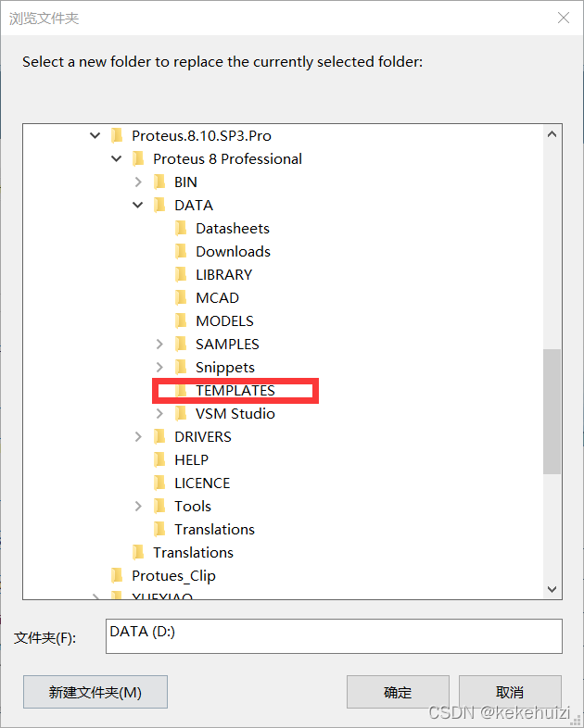This screenshot has width=584, height=728.
Task: Select the VSM Studio folder name
Action: click(x=235, y=414)
